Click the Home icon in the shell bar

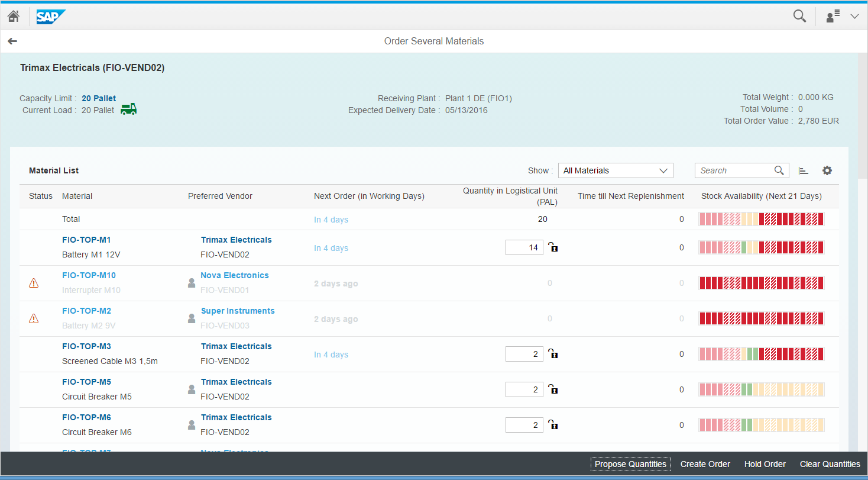tap(13, 16)
